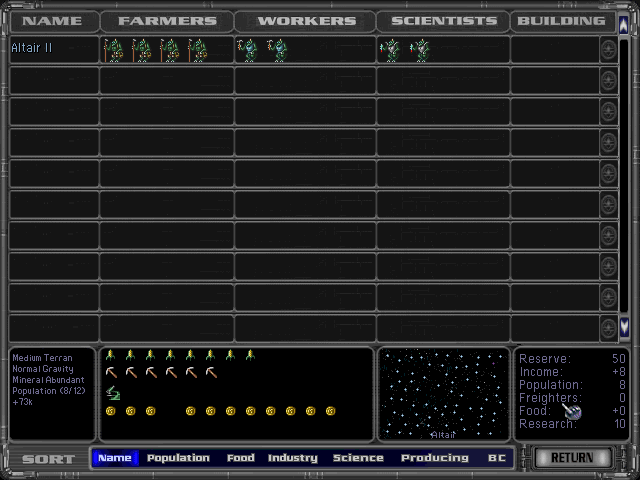Click last pickaxe production icon in summary panel
This screenshot has width=640, height=480.
211,372
